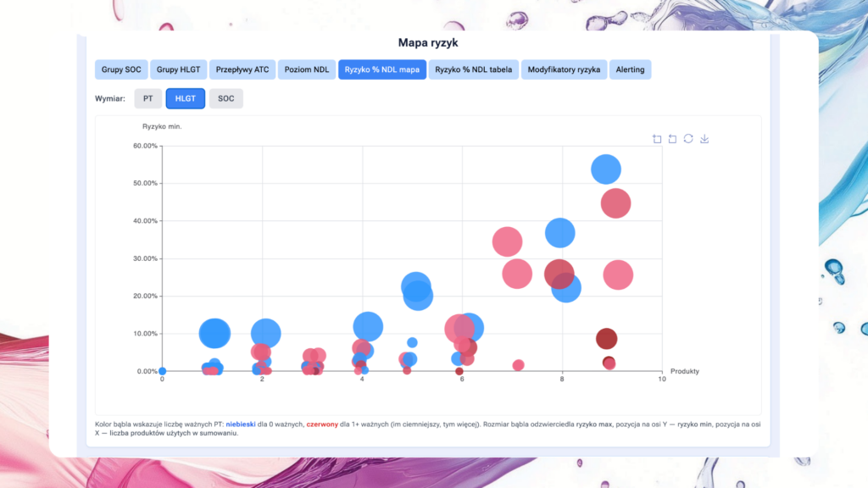Click the dark red bubble near 8% risk
The image size is (868, 488).
pyautogui.click(x=606, y=339)
